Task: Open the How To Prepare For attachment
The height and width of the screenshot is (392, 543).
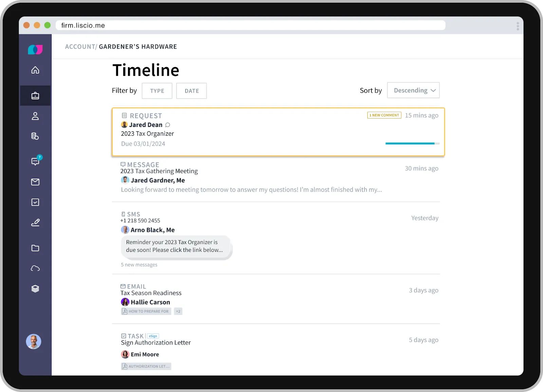Action: (x=146, y=311)
